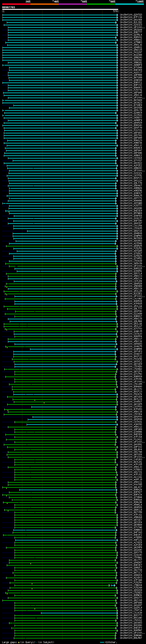Select the UniRef100_B1Q3A8 label

[x=131, y=55]
